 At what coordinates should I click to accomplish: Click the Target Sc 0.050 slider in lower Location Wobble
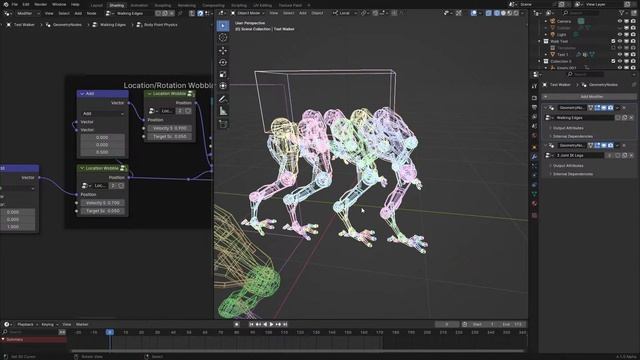[102, 211]
